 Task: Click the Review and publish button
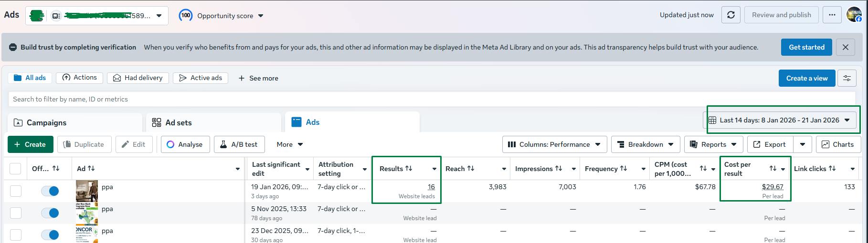click(x=782, y=15)
